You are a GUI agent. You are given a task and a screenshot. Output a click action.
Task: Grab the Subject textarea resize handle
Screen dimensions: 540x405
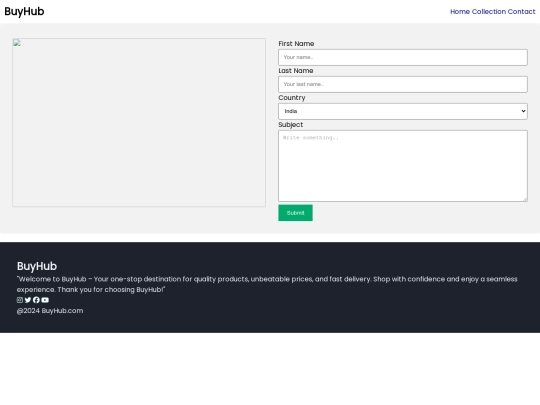(x=525, y=199)
